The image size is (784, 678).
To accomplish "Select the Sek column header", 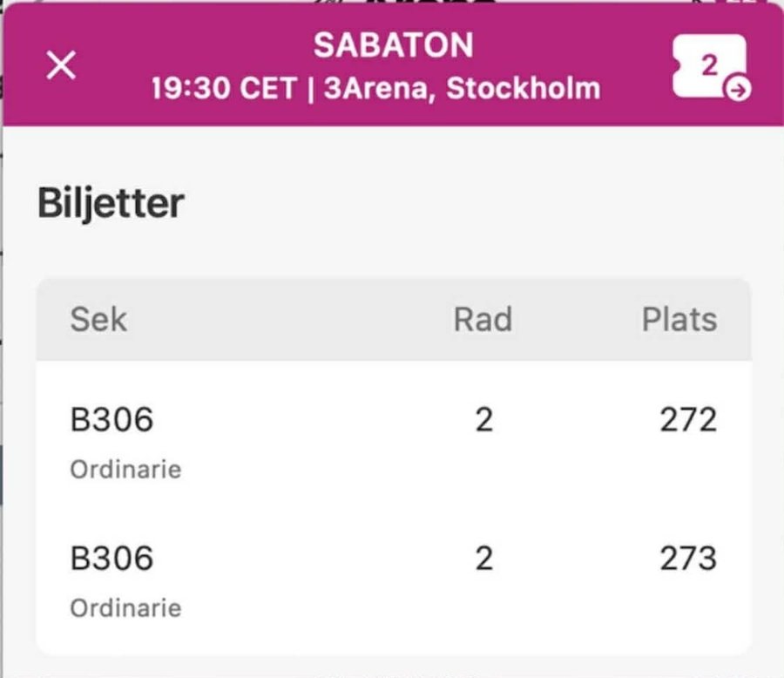I will (x=98, y=319).
